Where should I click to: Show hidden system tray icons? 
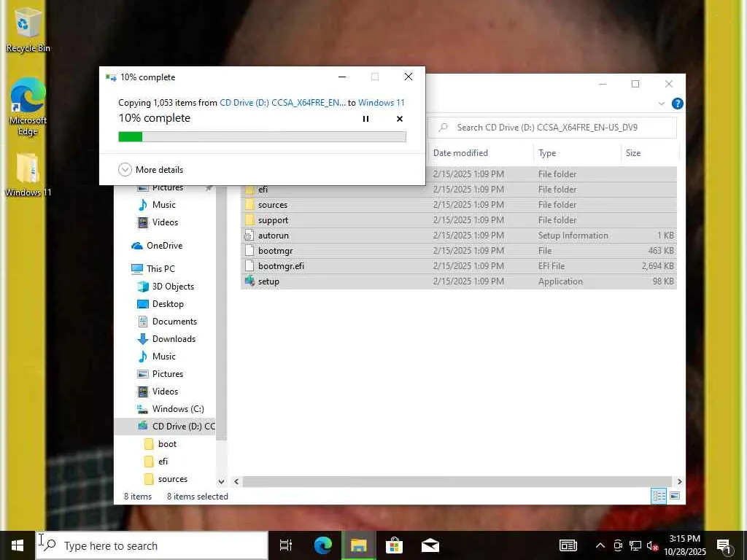600,545
